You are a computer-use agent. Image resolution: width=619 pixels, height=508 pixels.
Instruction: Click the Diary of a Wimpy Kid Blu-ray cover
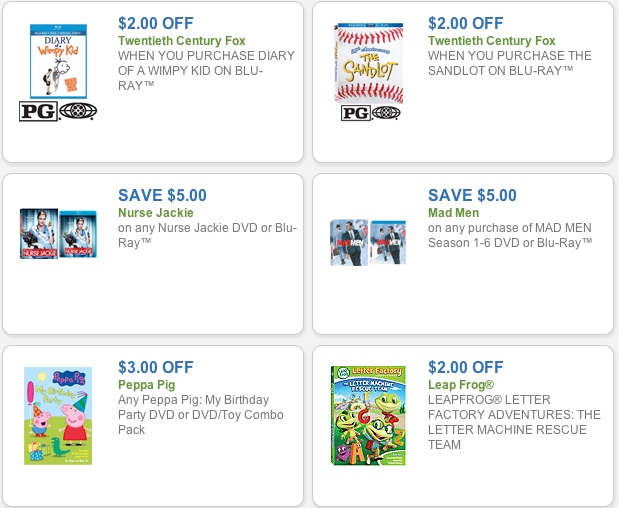point(58,61)
